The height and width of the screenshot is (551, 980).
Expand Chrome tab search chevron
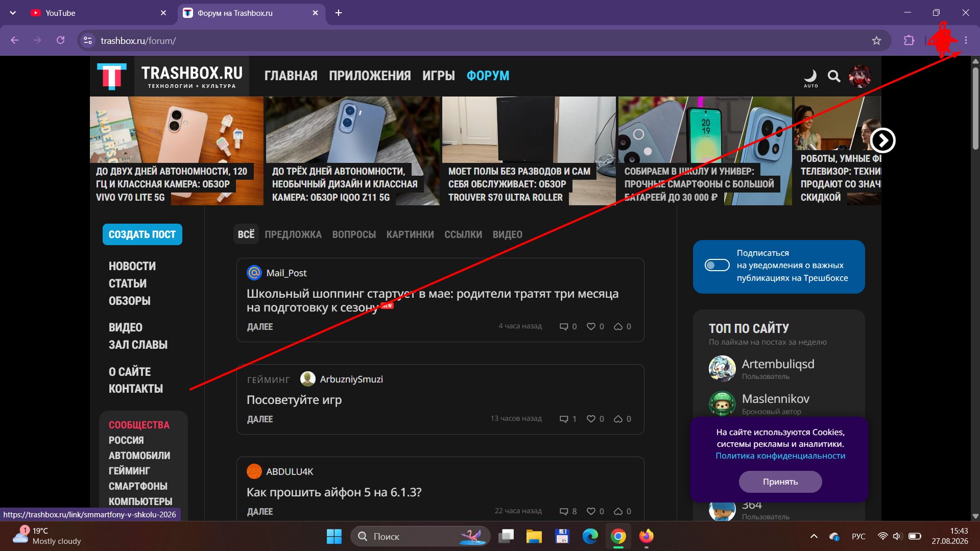(x=13, y=13)
